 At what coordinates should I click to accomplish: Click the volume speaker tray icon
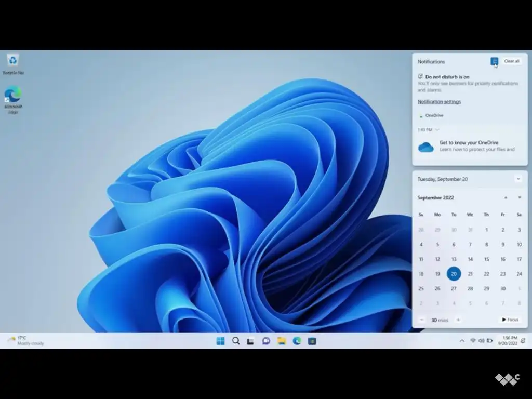[x=481, y=341]
